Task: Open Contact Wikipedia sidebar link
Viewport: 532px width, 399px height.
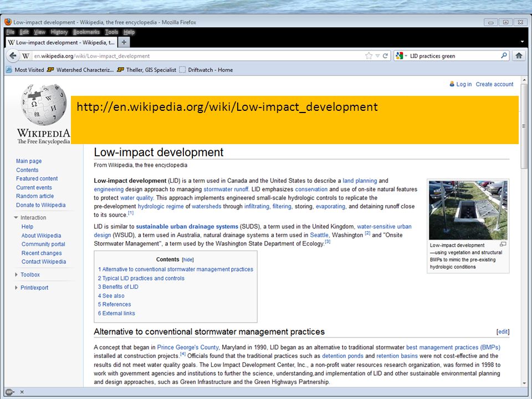Action: (x=44, y=262)
